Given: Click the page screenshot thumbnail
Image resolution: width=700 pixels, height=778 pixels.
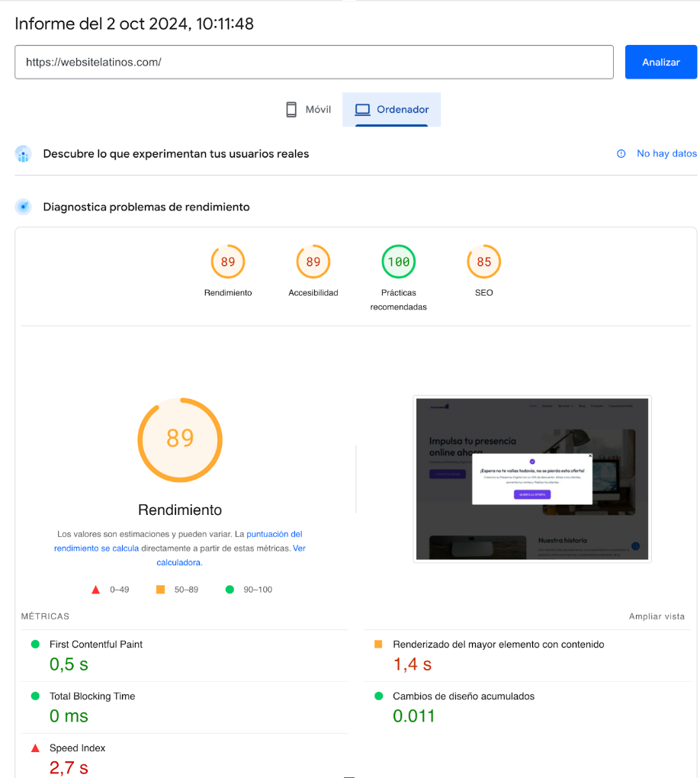Looking at the screenshot, I should click(x=532, y=479).
